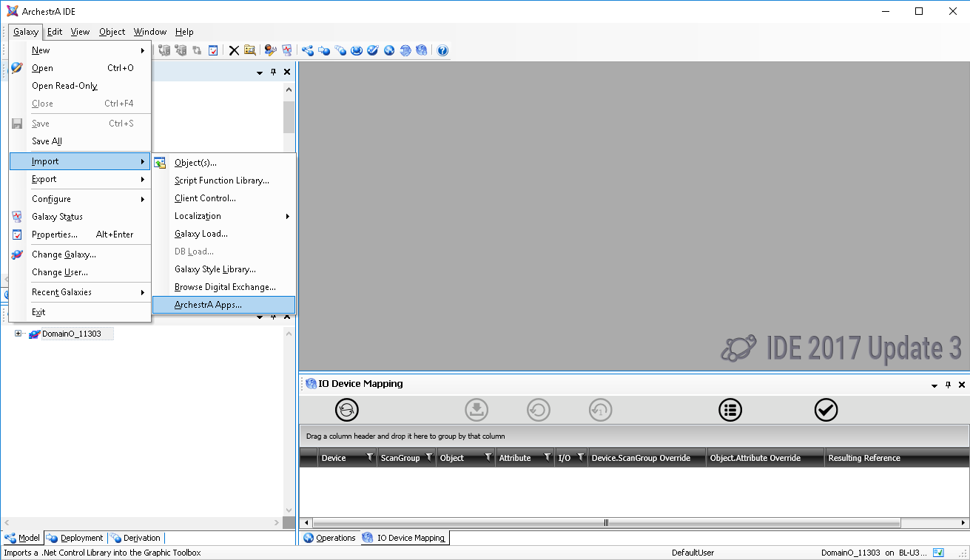Open the Window menu

click(150, 32)
